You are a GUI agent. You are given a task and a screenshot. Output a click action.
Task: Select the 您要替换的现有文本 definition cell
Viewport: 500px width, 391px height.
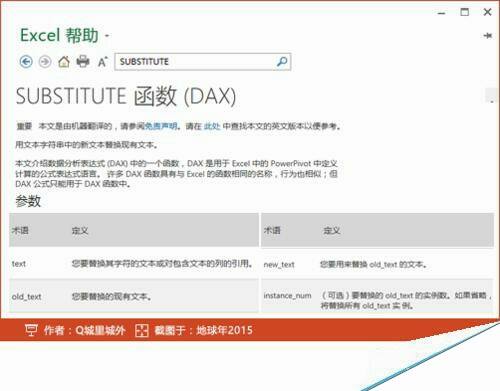tap(111, 296)
